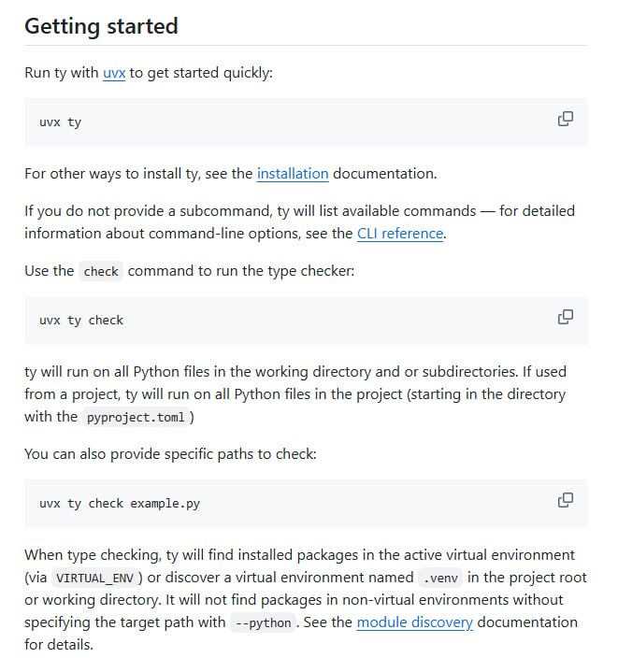Click the inline 'check' code label
Viewport: 618px width, 672px height.
click(x=101, y=271)
